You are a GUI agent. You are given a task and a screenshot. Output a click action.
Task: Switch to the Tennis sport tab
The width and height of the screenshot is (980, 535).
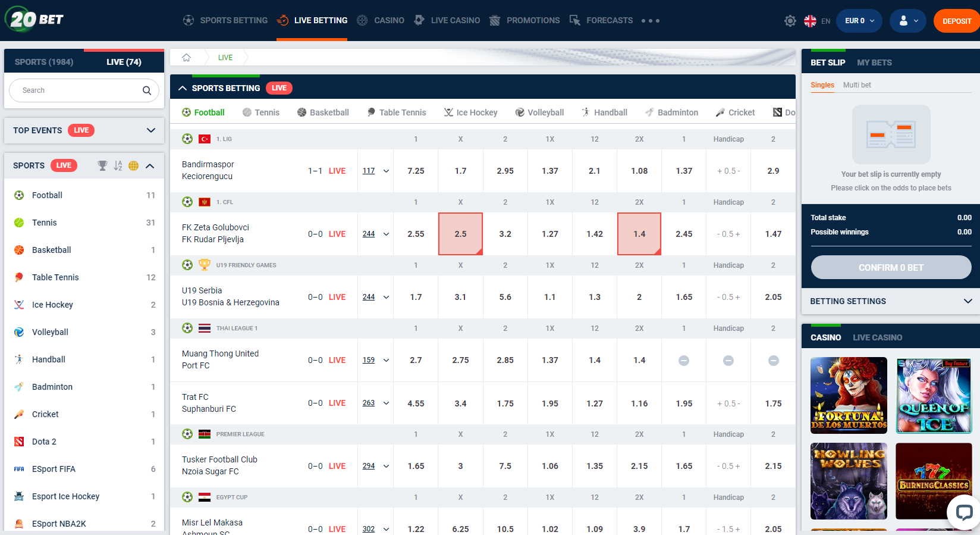(x=261, y=112)
